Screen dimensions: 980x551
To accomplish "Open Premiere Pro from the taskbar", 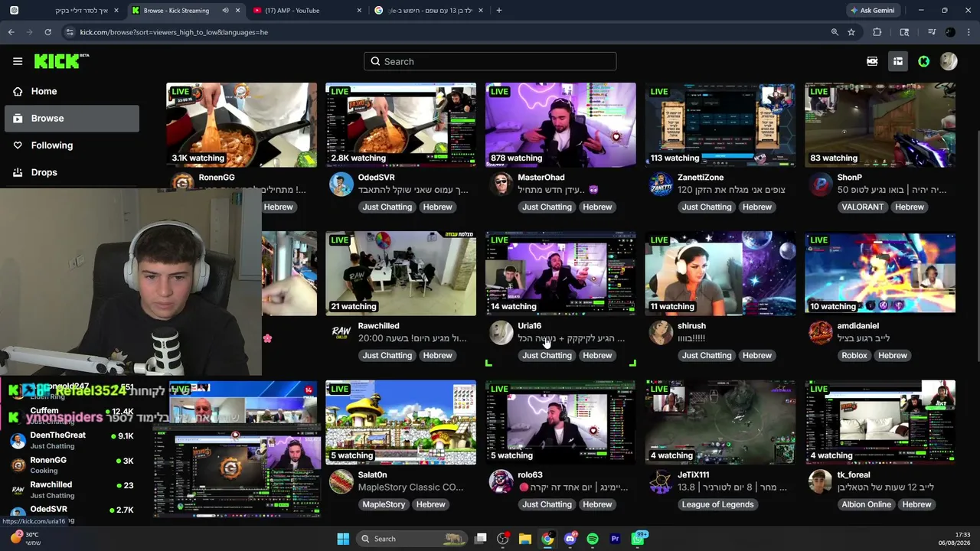I will (x=615, y=539).
